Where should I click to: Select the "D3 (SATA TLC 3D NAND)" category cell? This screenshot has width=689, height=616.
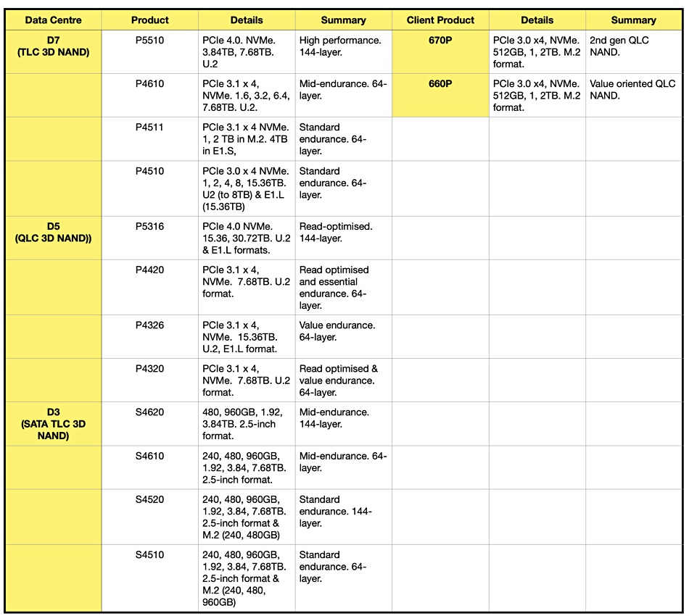point(53,424)
